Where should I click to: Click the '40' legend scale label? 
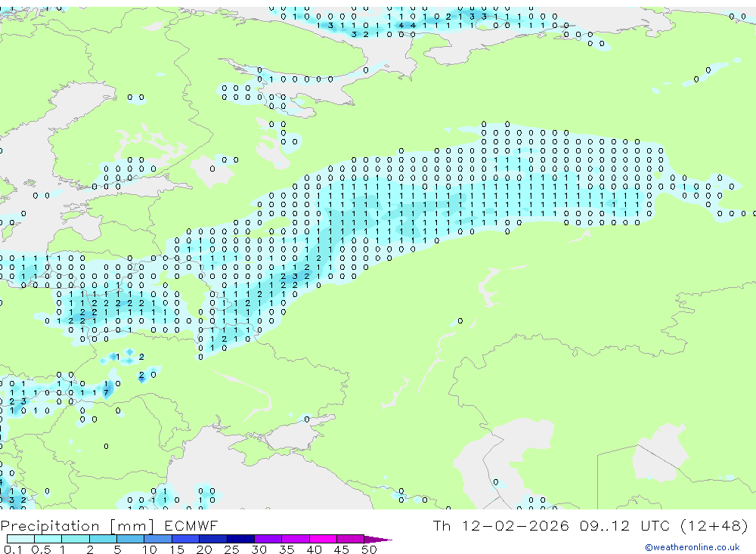314,549
